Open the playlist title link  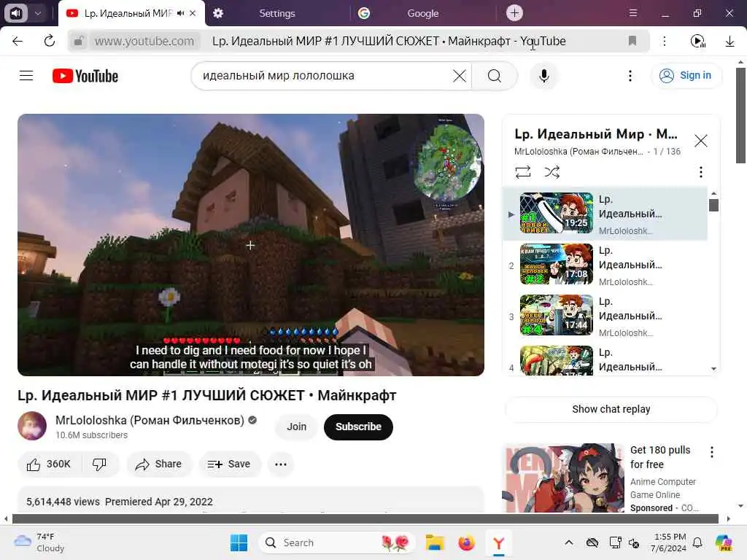point(595,134)
